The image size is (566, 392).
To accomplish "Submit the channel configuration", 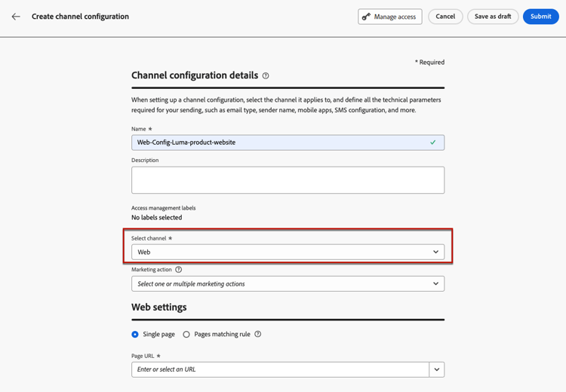I will (x=540, y=17).
